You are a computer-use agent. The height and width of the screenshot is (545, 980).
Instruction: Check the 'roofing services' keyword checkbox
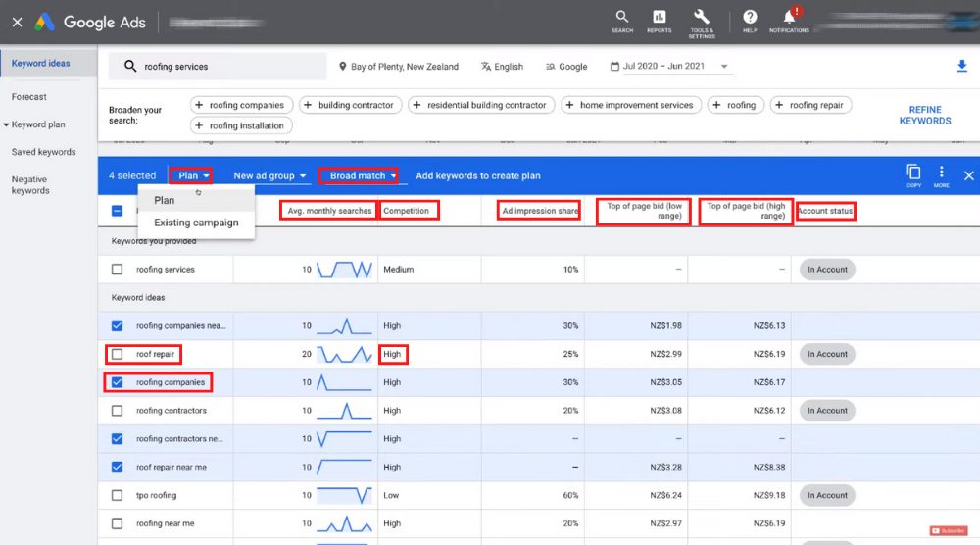[x=117, y=270]
